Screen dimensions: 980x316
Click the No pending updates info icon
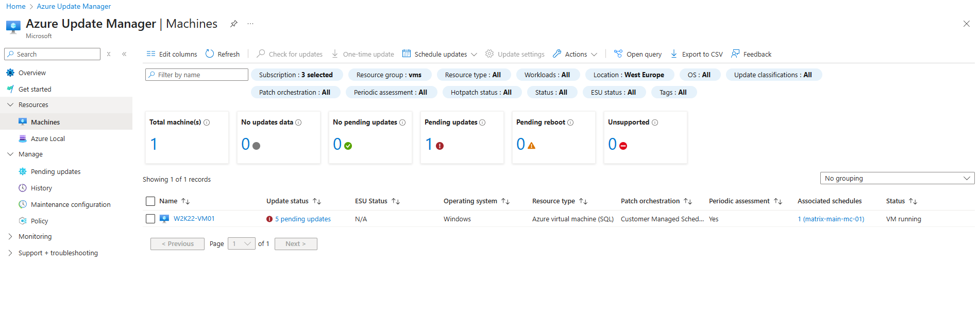coord(402,122)
